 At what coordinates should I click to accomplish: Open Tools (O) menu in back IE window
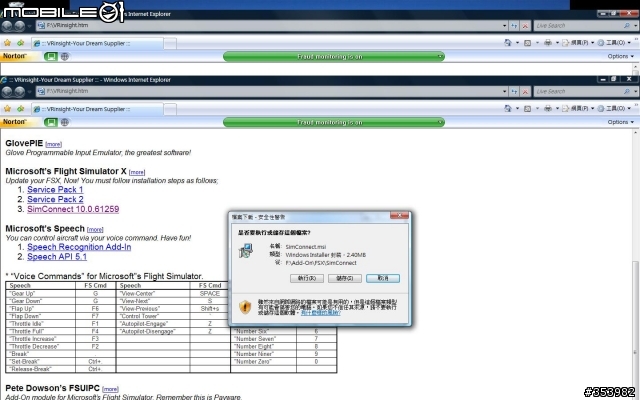click(x=614, y=42)
